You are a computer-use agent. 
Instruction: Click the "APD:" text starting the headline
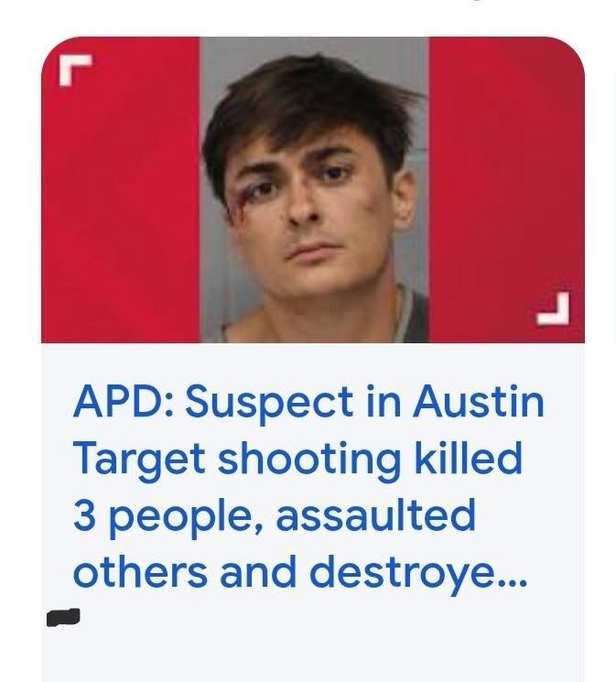point(124,402)
